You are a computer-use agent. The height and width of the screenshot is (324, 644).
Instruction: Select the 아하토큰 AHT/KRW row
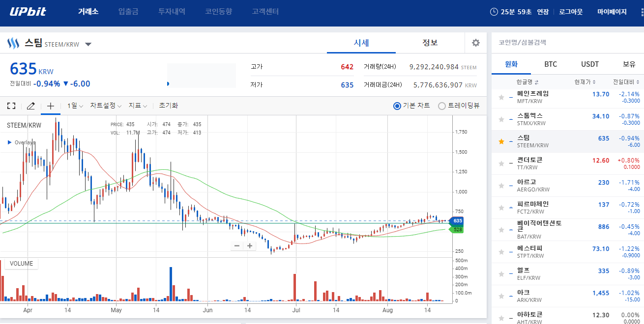pos(568,316)
